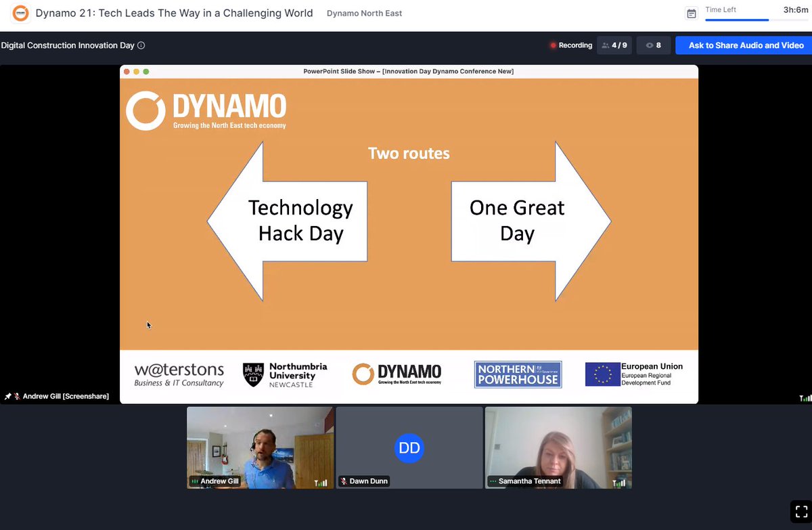Click the speaking indicator on Andrew Gill's label
This screenshot has width=812, height=530.
(x=196, y=481)
